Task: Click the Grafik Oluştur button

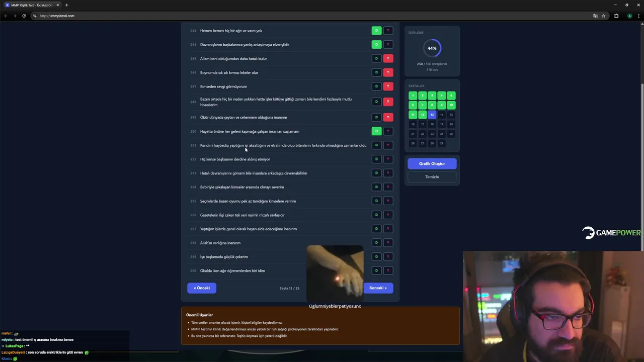Action: click(432, 163)
